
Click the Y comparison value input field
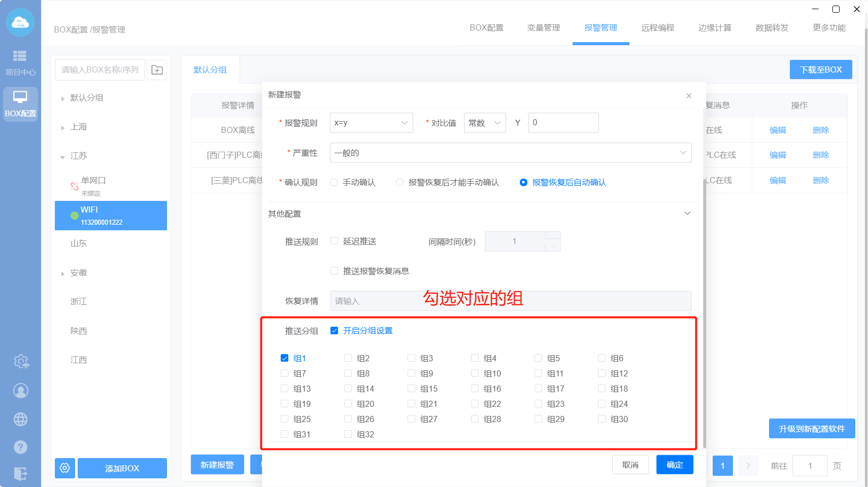click(563, 123)
